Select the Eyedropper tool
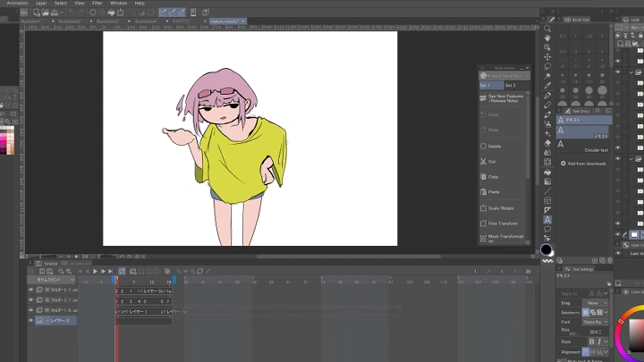The height and width of the screenshot is (362, 644). click(x=547, y=86)
